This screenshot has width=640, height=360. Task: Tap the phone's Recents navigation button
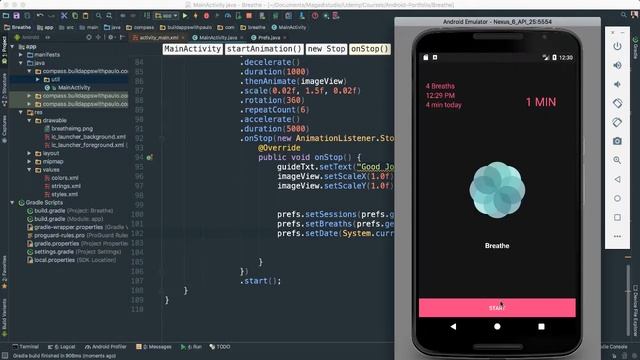tap(541, 327)
